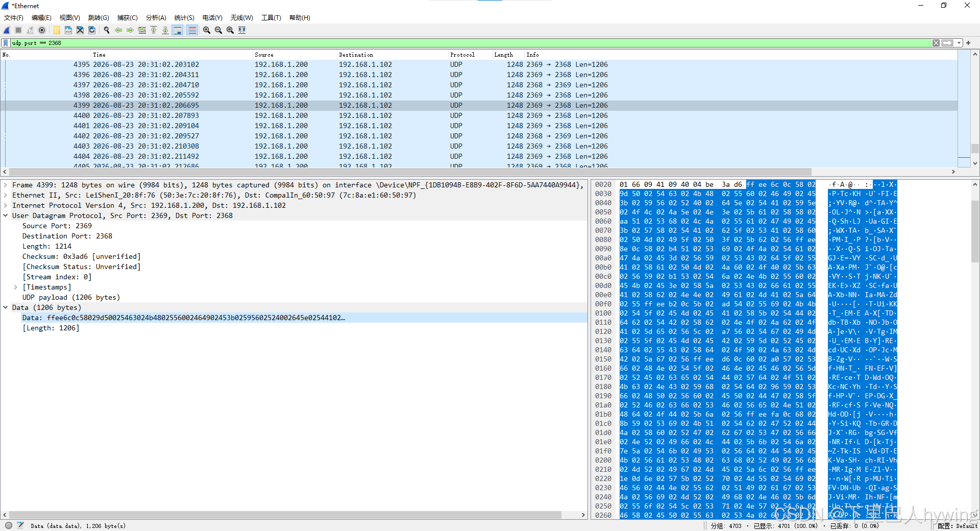The height and width of the screenshot is (531, 980).
Task: Save the capture file
Action: point(68,30)
